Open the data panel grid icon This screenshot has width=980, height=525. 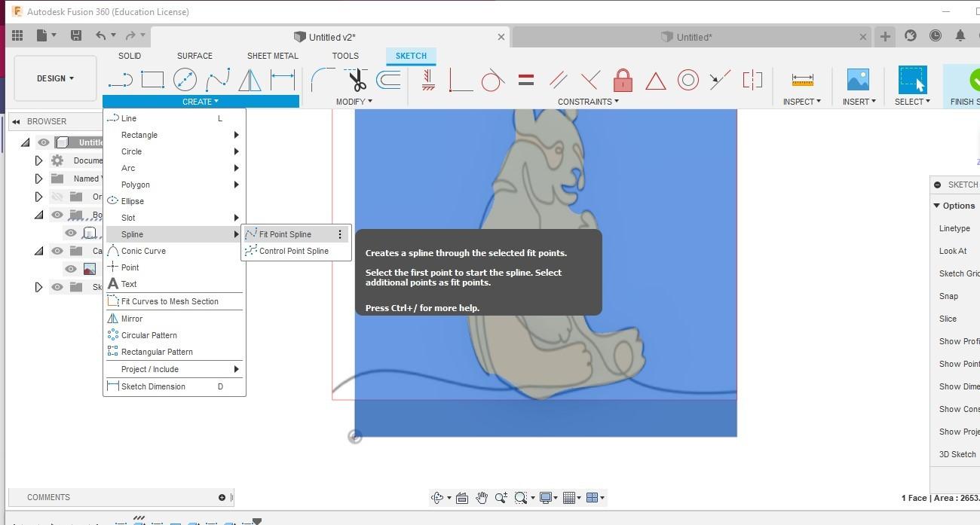tap(17, 35)
